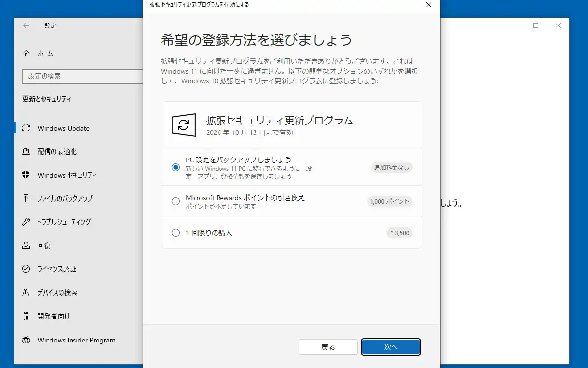
Task: Click the Windows Update sync icon
Action: 26,128
